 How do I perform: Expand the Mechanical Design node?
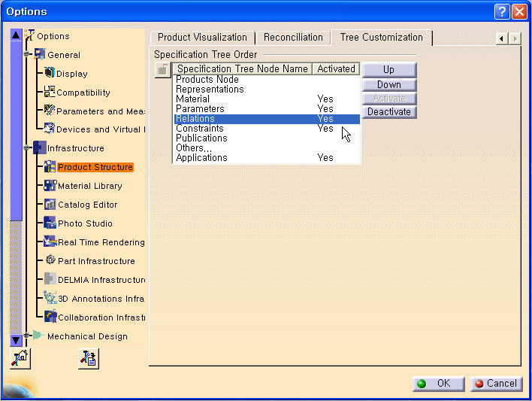28,336
